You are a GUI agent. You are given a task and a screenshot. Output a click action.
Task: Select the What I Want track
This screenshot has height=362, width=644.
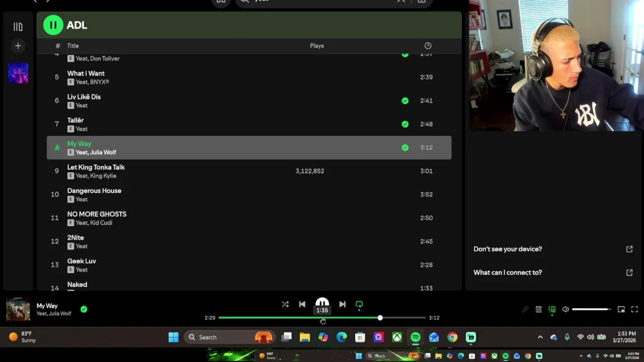(x=86, y=73)
